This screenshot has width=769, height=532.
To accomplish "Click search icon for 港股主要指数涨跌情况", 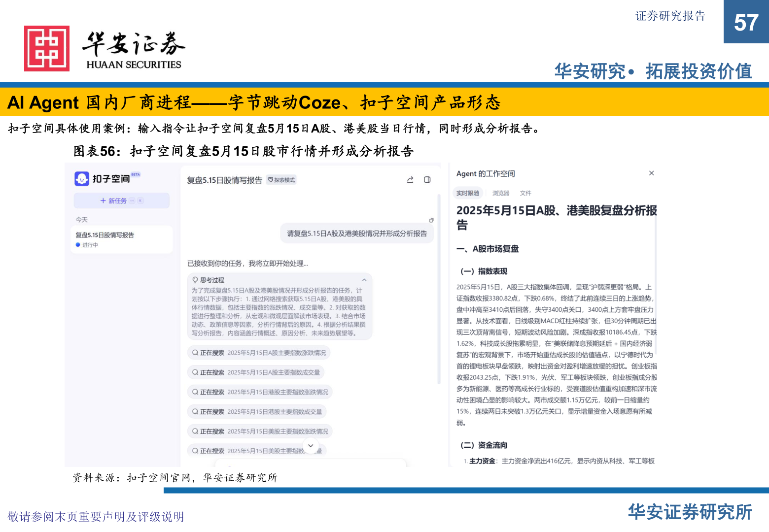I will tap(195, 392).
